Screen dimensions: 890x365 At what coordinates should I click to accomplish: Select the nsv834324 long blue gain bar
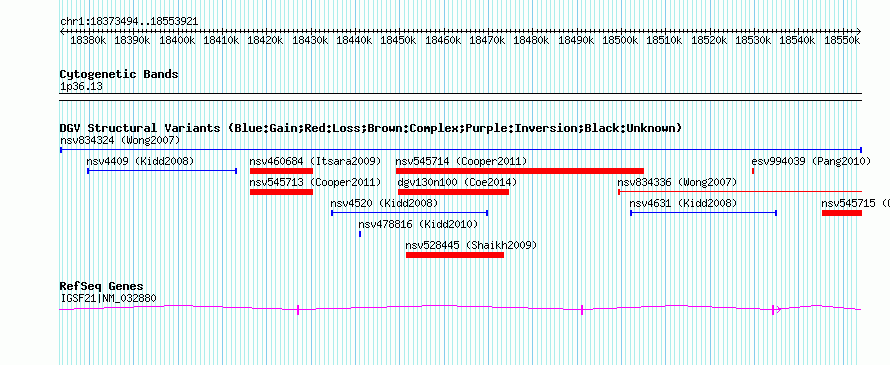pyautogui.click(x=461, y=150)
